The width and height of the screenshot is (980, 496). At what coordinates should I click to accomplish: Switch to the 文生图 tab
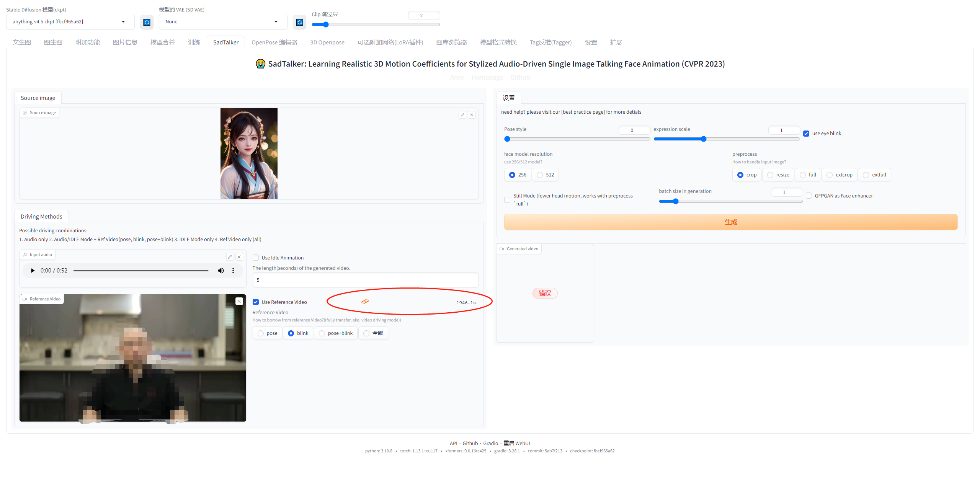pos(21,42)
